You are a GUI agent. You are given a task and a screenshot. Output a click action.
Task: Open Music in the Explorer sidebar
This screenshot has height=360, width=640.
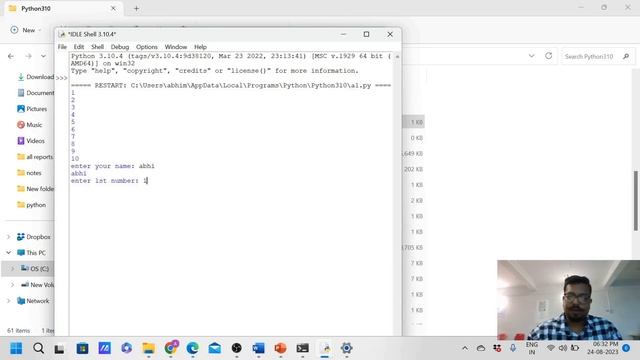pyautogui.click(x=29, y=124)
